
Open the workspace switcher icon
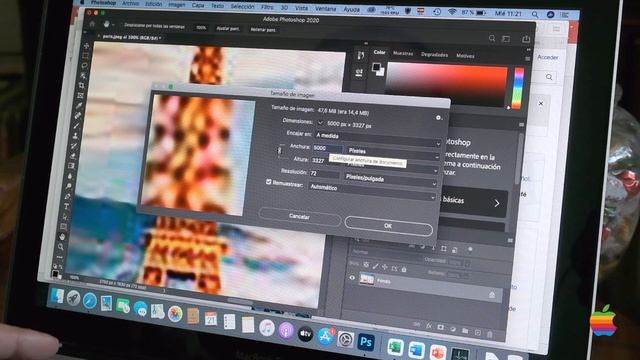(x=506, y=39)
